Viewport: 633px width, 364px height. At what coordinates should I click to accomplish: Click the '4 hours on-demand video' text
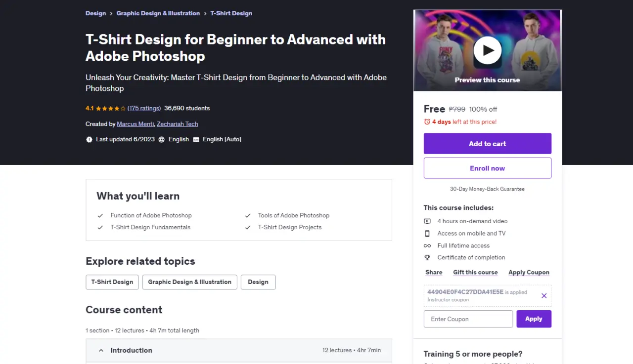[472, 221]
